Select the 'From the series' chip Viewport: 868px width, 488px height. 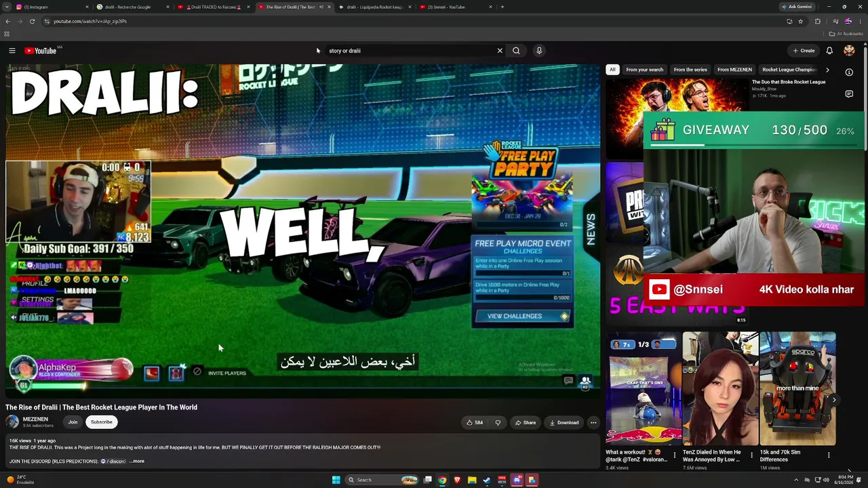click(690, 70)
